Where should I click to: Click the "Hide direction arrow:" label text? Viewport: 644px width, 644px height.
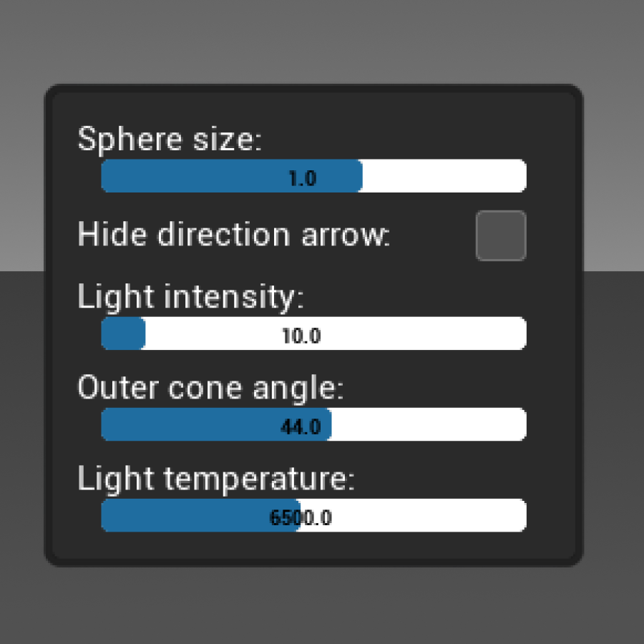233,235
